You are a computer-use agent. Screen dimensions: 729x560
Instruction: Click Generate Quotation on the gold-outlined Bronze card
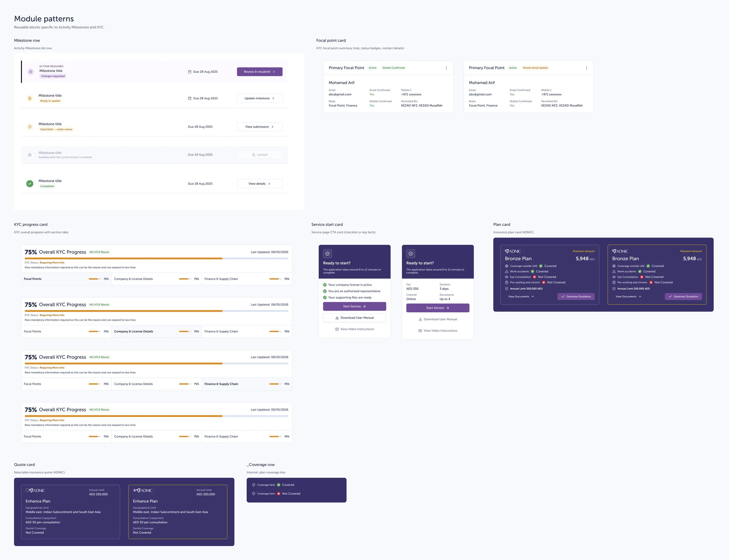[683, 297]
